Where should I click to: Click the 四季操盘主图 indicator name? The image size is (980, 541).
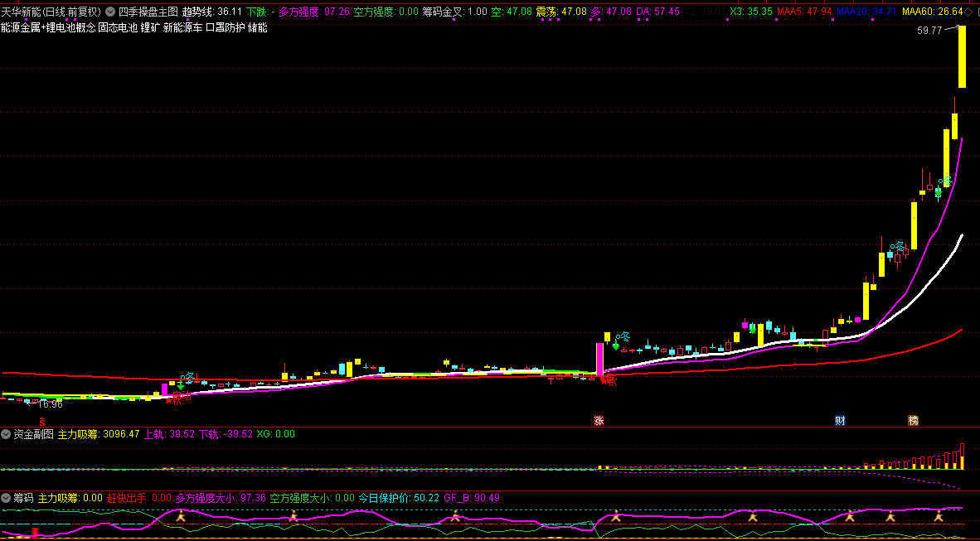148,12
